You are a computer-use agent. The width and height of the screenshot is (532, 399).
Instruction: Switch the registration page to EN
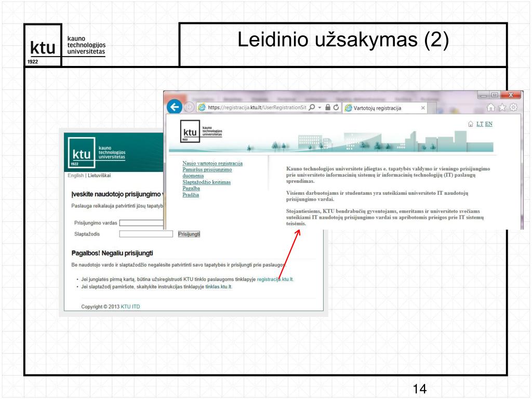[x=488, y=124]
